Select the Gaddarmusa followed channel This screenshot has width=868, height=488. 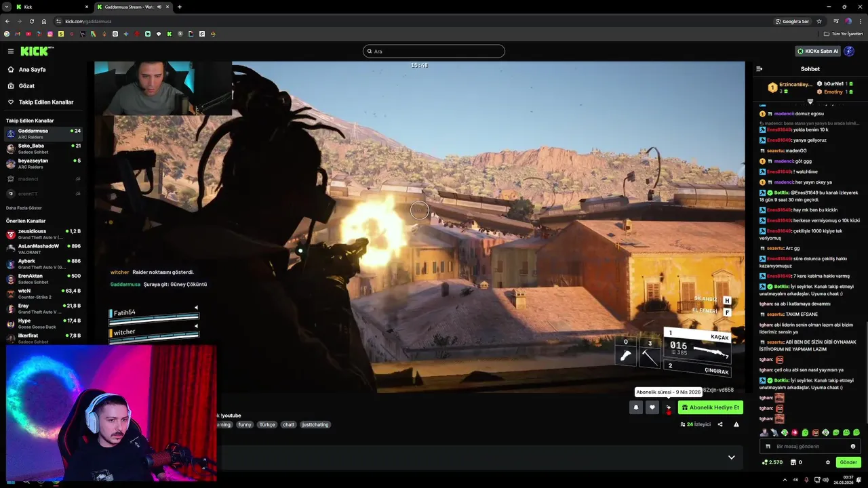click(43, 133)
